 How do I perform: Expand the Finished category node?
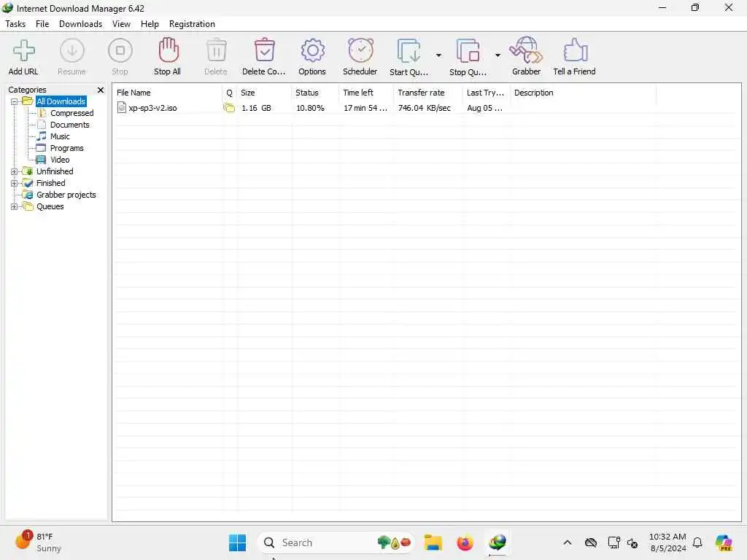15,183
